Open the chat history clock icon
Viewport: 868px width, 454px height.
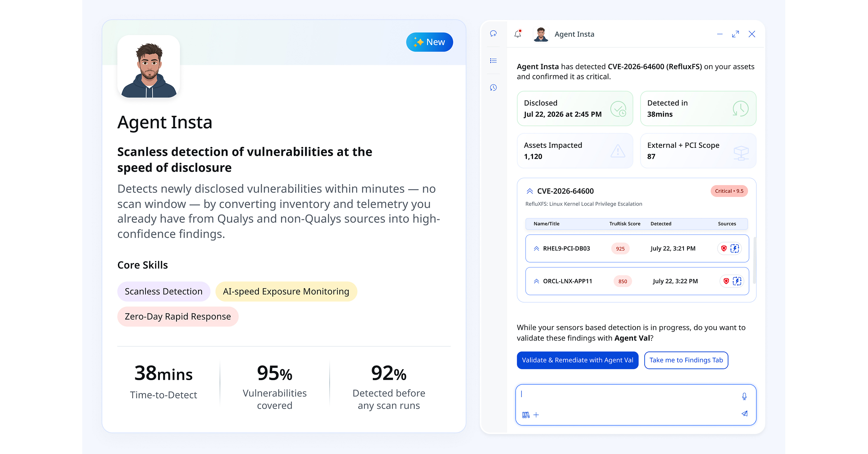coord(493,87)
